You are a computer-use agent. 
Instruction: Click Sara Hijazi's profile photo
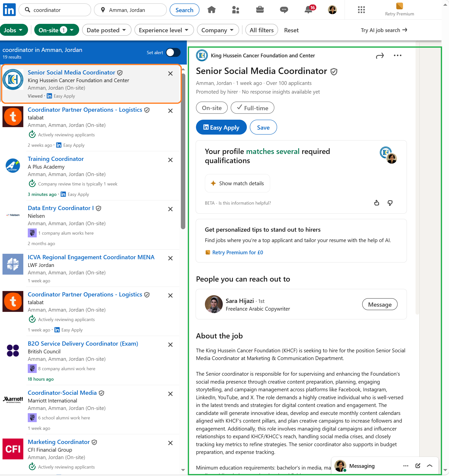pos(214,304)
